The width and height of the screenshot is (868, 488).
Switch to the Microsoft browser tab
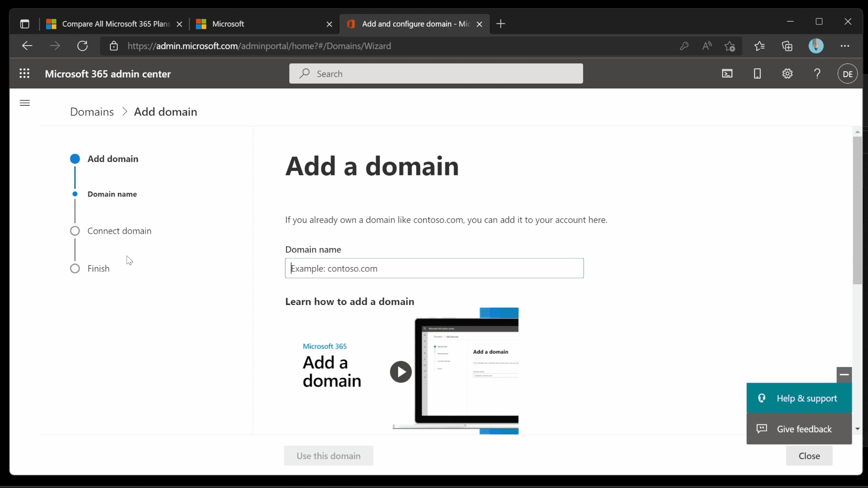[228, 24]
